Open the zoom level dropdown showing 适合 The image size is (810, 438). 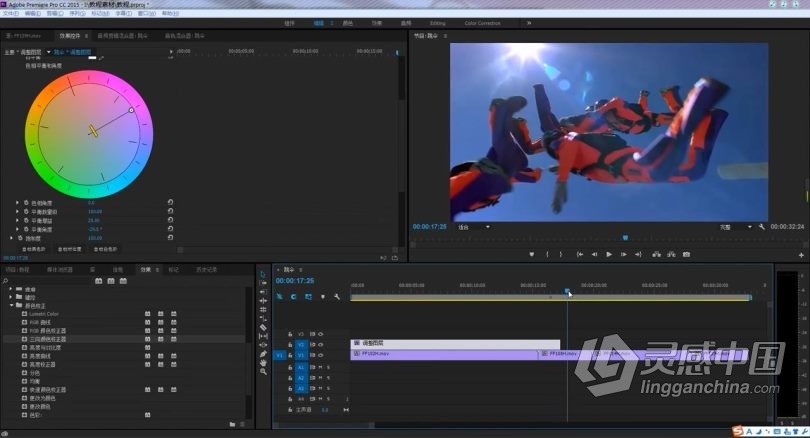(474, 227)
